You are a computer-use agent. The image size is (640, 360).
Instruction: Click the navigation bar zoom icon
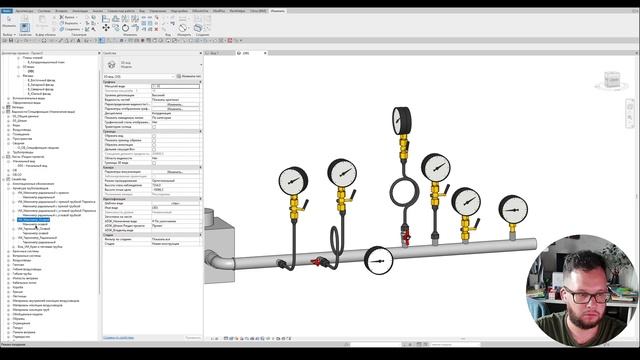630,118
